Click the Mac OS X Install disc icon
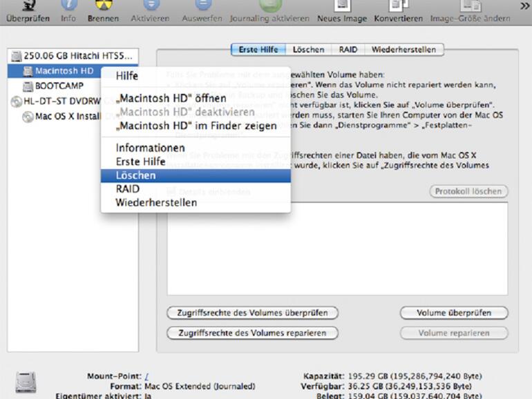This screenshot has height=399, width=532. (28, 117)
